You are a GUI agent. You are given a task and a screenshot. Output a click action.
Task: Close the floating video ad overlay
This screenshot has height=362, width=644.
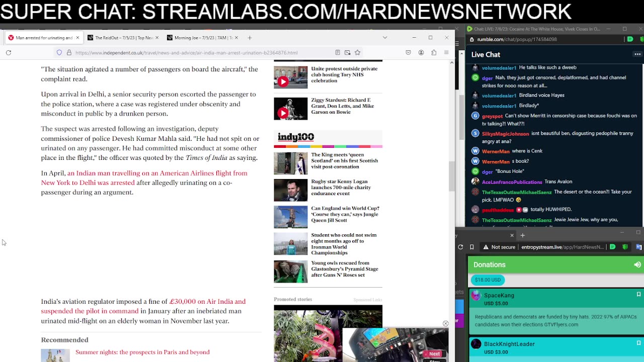coord(445,323)
